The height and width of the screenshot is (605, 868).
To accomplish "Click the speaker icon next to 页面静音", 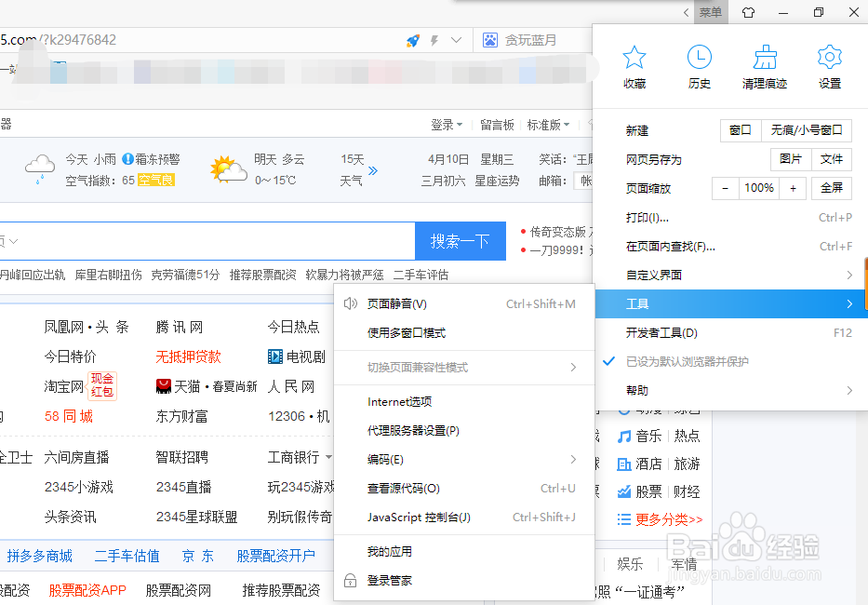I will (351, 303).
